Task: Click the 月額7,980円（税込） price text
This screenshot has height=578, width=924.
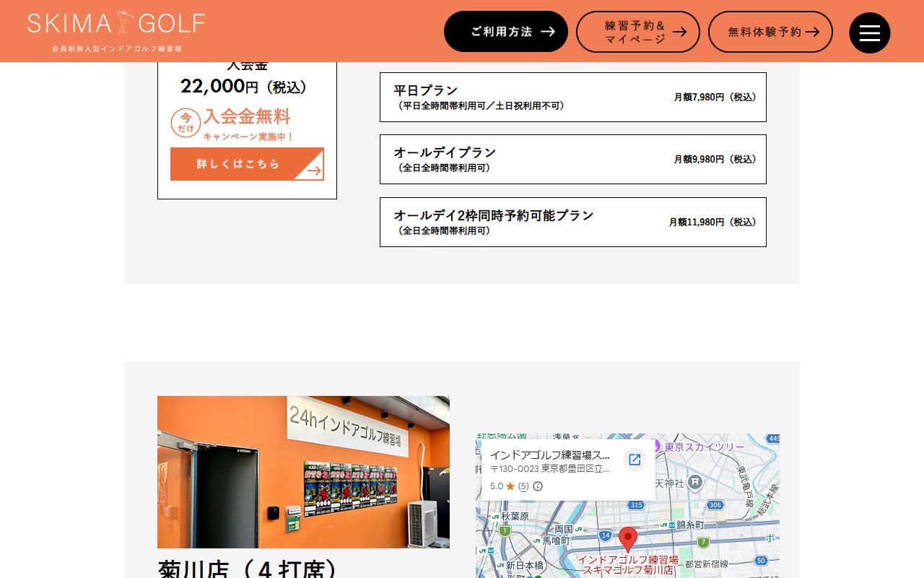Action: point(715,97)
